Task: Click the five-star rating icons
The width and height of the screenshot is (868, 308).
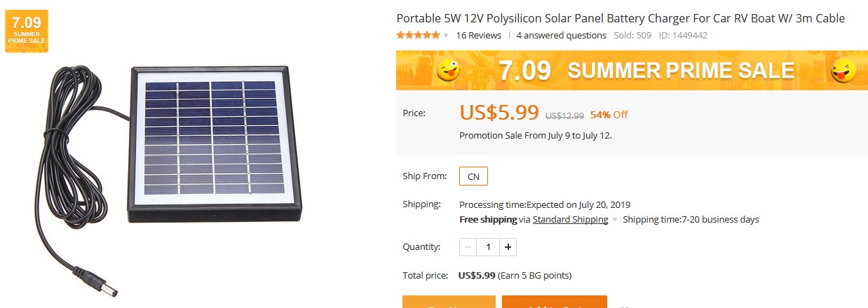Action: coord(419,35)
